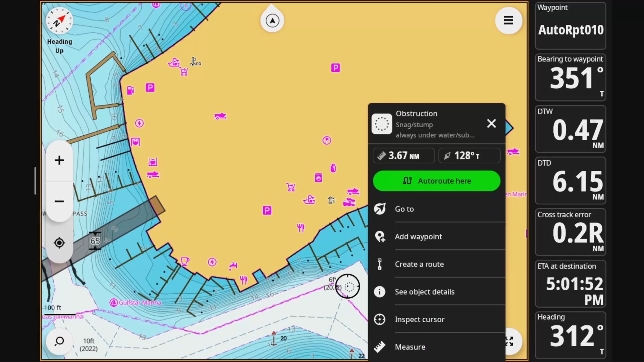The height and width of the screenshot is (362, 644).
Task: Open the Bearing to waypoint data box
Action: pos(570,77)
